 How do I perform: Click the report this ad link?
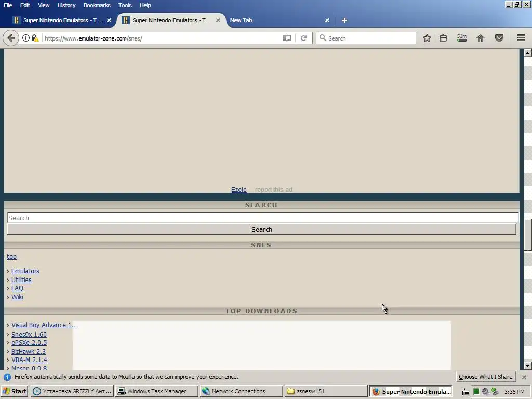pyautogui.click(x=273, y=189)
